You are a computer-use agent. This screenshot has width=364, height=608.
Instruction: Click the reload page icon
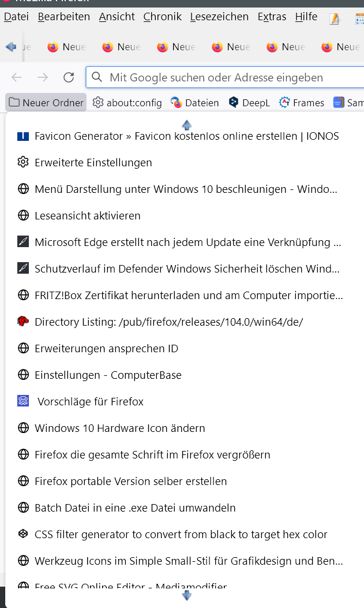[69, 77]
